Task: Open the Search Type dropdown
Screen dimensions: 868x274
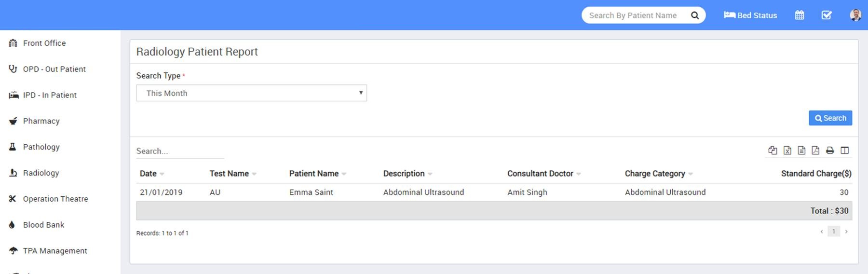Action: [251, 93]
